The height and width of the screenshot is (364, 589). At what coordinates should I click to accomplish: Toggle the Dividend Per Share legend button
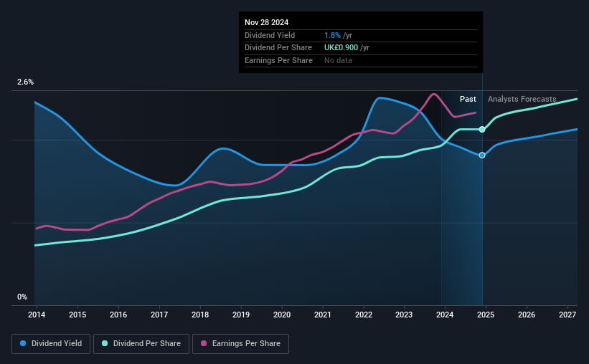click(x=141, y=344)
